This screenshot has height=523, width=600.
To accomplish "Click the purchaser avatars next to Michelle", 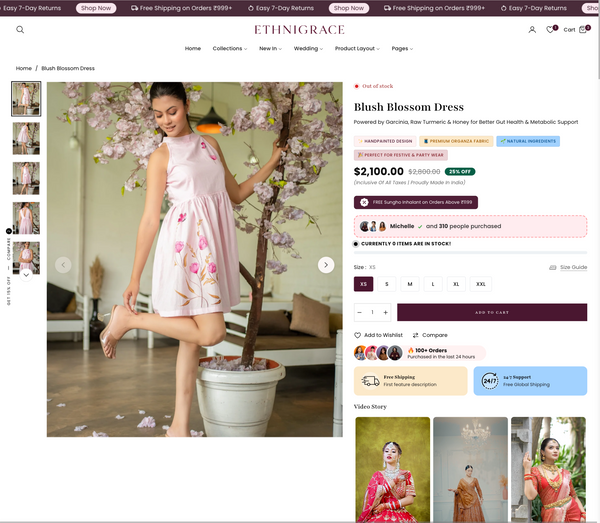I will pyautogui.click(x=373, y=226).
